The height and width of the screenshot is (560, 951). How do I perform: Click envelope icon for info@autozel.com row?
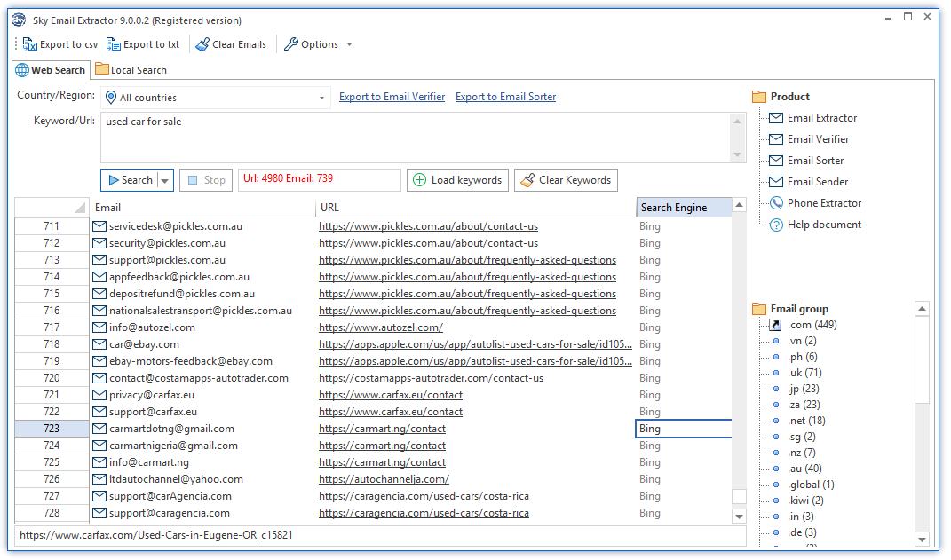tap(99, 327)
